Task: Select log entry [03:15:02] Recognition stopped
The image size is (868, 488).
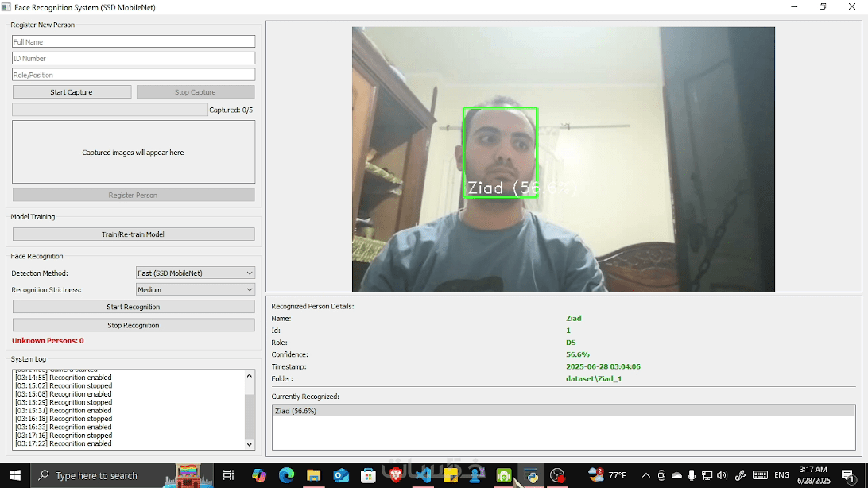Action: 64,385
